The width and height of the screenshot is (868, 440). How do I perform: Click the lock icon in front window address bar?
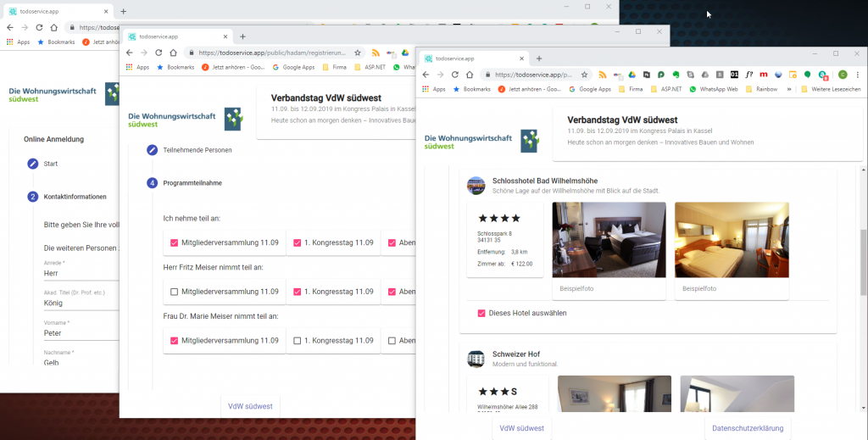point(487,75)
